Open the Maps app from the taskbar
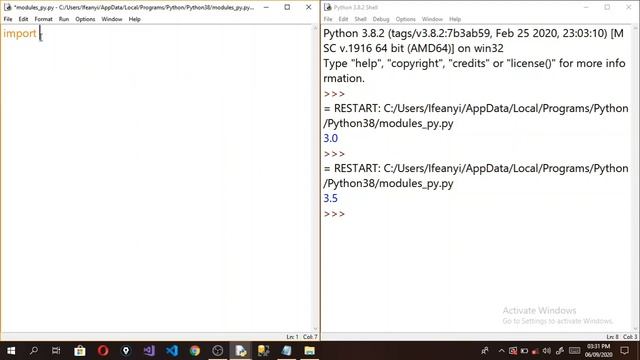Image resolution: width=640 pixels, height=360 pixels. pos(126,351)
